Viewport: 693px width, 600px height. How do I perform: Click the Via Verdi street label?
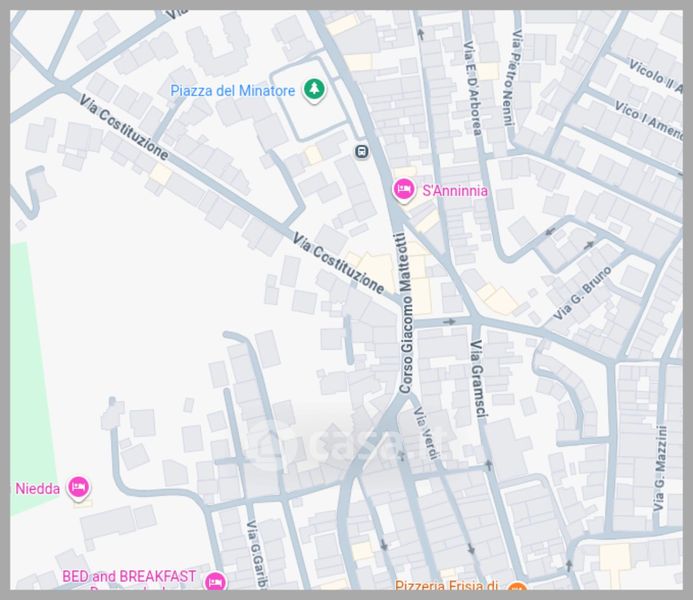coord(426,438)
